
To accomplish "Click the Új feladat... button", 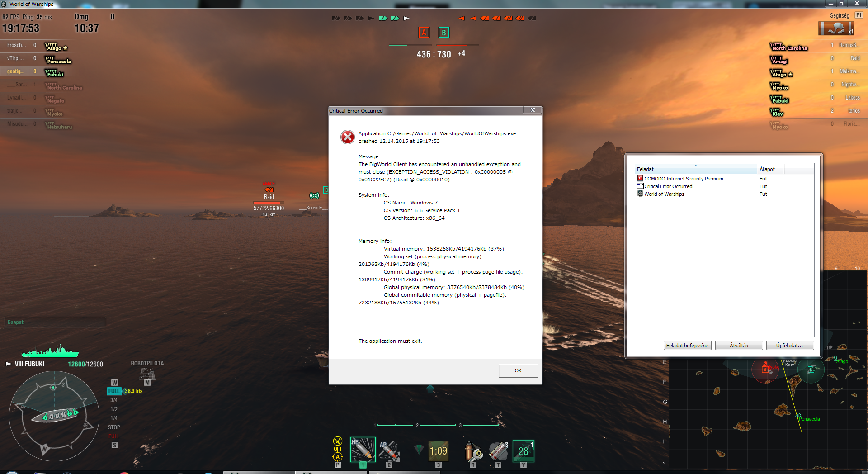I will click(790, 346).
